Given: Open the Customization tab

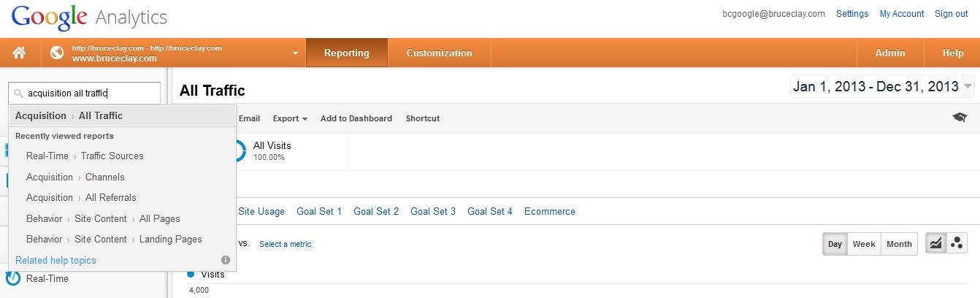Looking at the screenshot, I should point(439,53).
